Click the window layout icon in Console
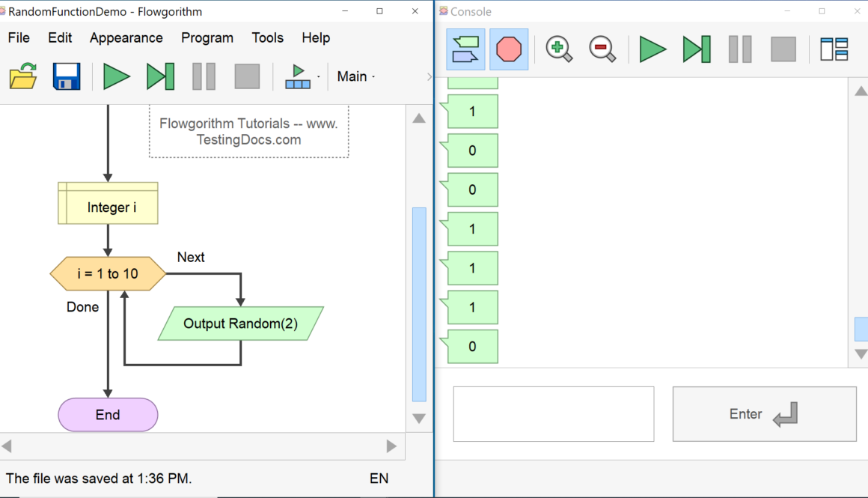This screenshot has height=498, width=868. pyautogui.click(x=834, y=49)
